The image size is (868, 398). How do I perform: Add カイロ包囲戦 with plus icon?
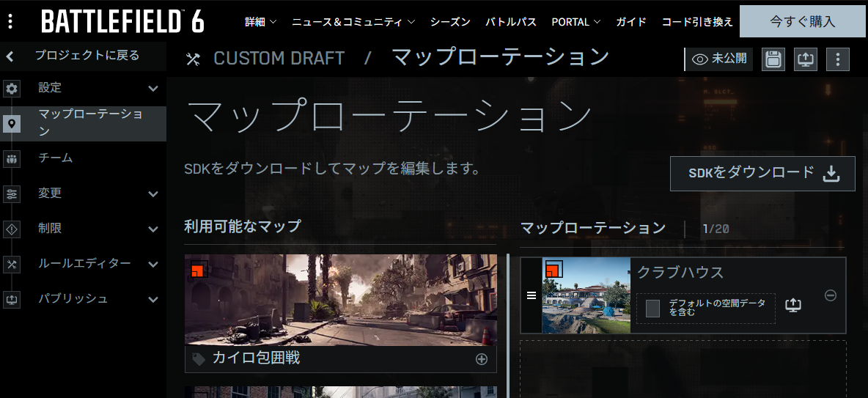(x=482, y=359)
